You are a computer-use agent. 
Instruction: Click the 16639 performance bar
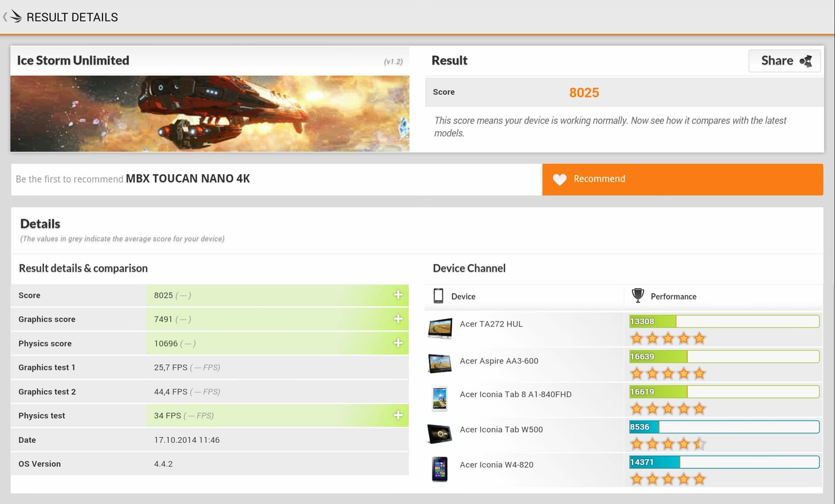[x=724, y=357]
